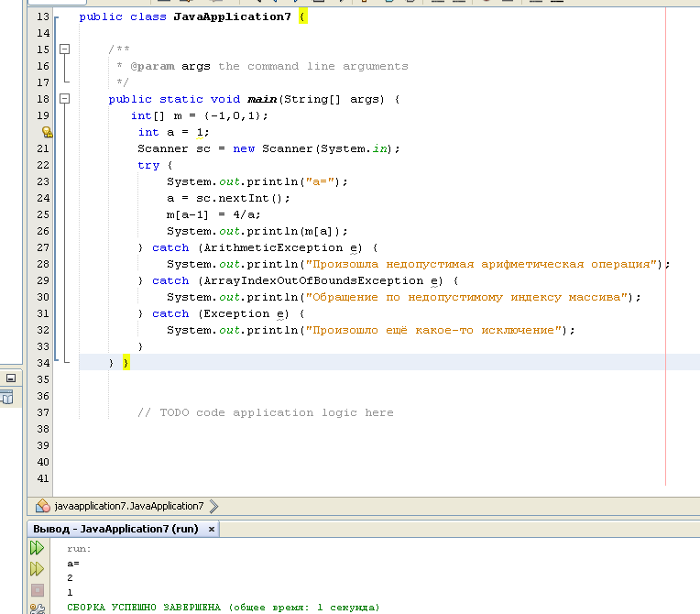Click the main method name on line 18
This screenshot has height=614, width=700.
pos(261,99)
